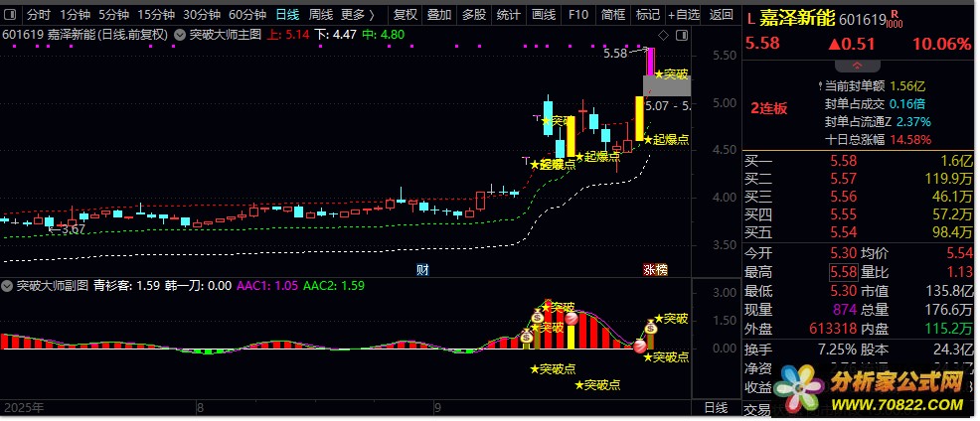Screen dimensions: 980x421
Task: Click the 复权 toolbar button
Action: pyautogui.click(x=405, y=14)
